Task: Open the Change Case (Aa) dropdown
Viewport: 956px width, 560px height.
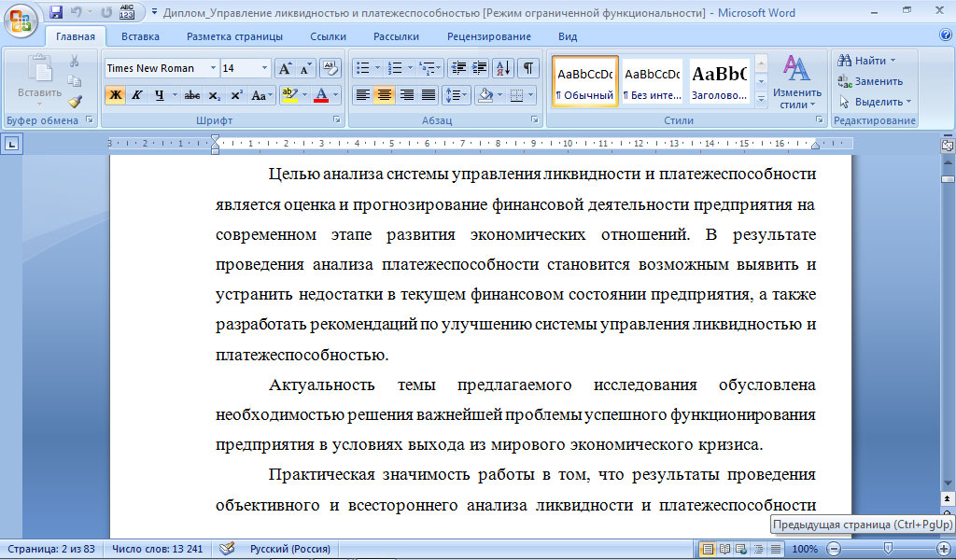Action: (x=261, y=95)
